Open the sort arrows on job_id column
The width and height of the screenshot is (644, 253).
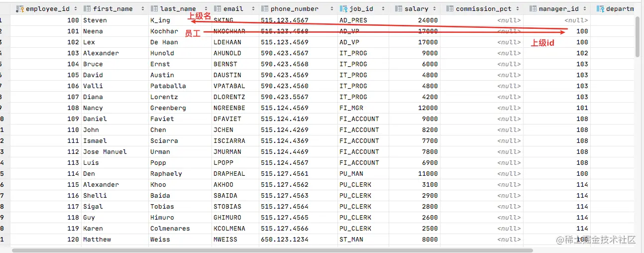384,8
